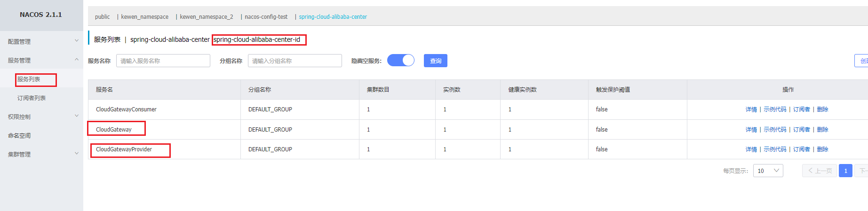Click false in the CloudGatewayProvider row
The image size is (868, 211).
[x=602, y=149]
